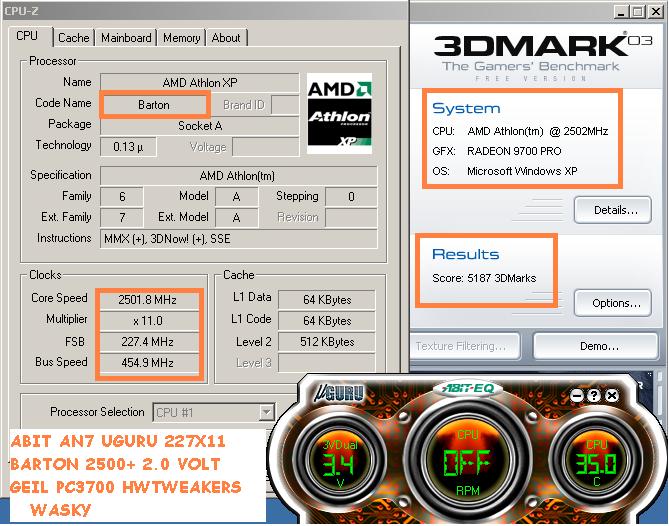
Task: Click the Stepping value 0
Action: (x=351, y=197)
